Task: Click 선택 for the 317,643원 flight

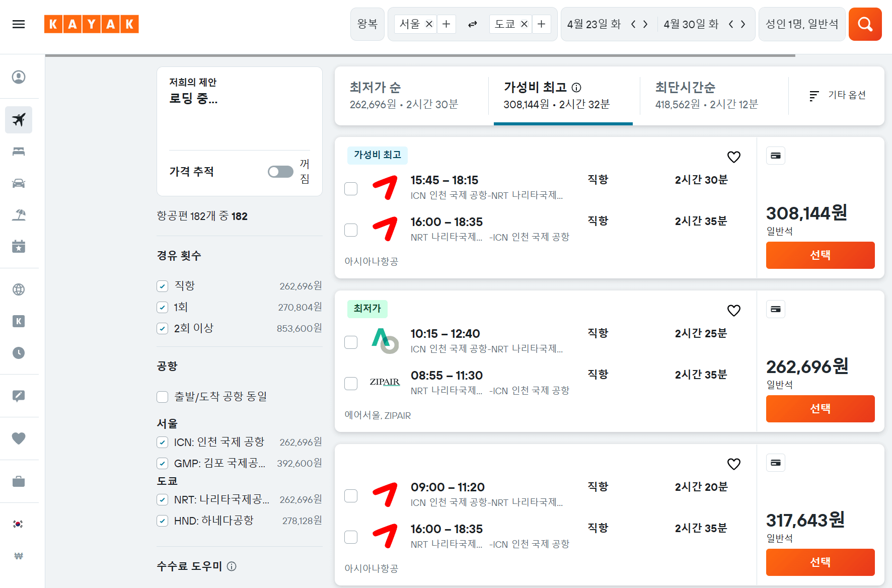Action: pyautogui.click(x=820, y=562)
